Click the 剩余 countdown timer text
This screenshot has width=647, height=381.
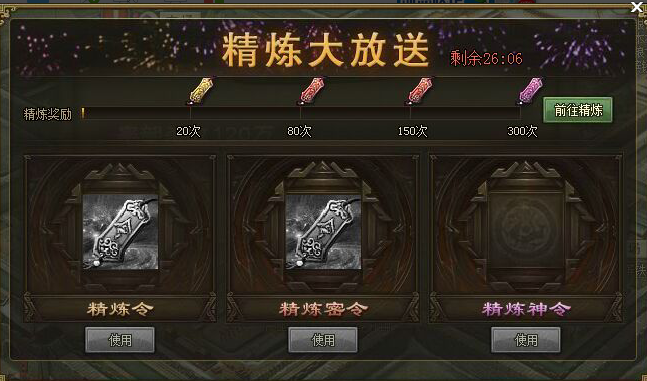[486, 59]
